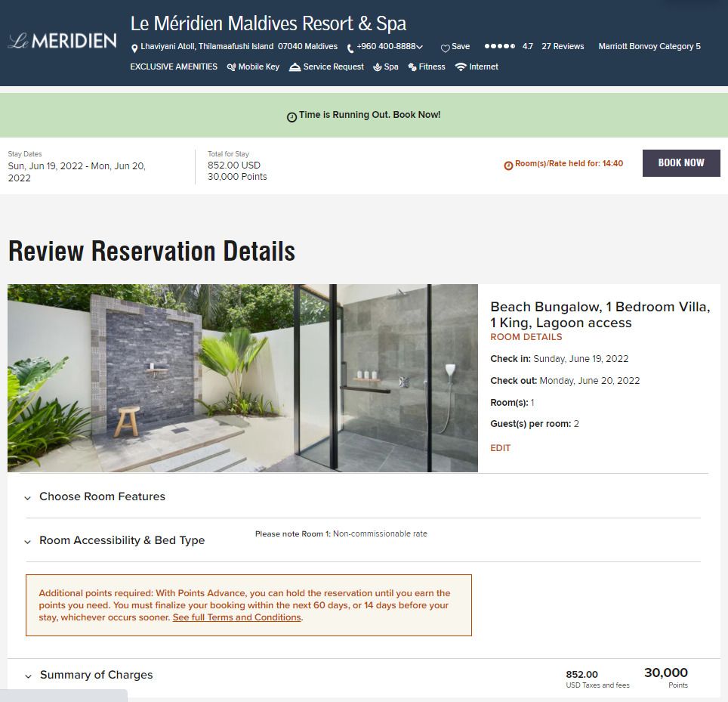728x702 pixels.
Task: Click the Time is Running Out banner text
Action: 369,115
